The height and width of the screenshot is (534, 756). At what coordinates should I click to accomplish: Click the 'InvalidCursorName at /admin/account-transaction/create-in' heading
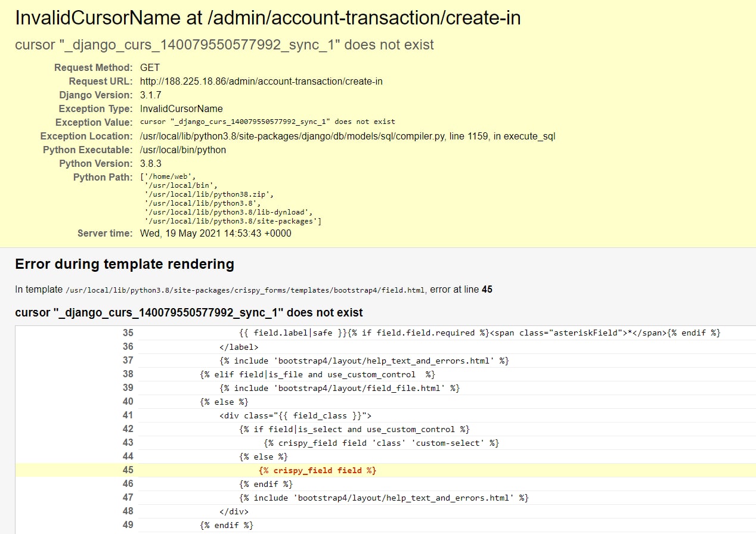[268, 18]
